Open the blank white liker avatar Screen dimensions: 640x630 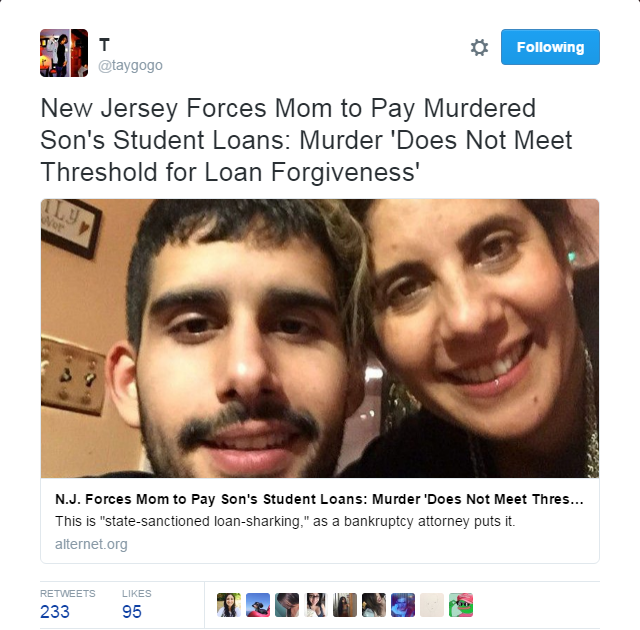[x=432, y=605]
